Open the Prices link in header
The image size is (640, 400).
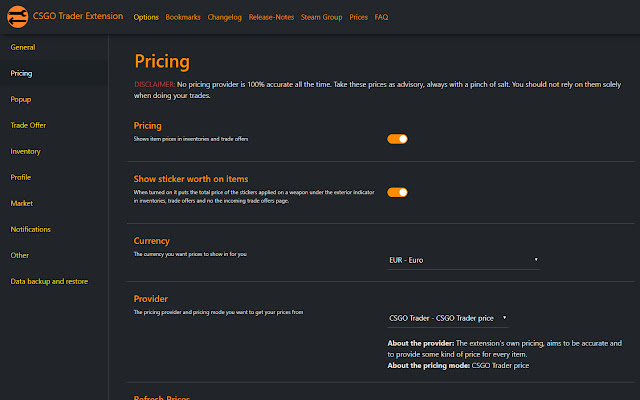click(x=358, y=17)
